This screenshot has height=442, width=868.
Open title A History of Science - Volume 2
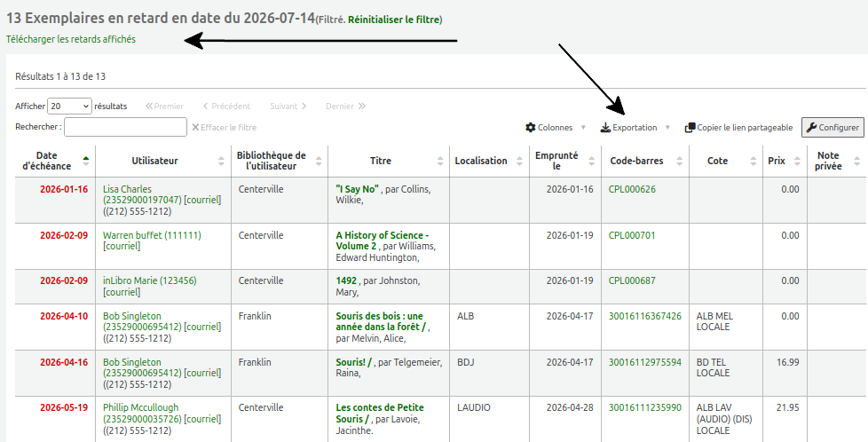(382, 241)
